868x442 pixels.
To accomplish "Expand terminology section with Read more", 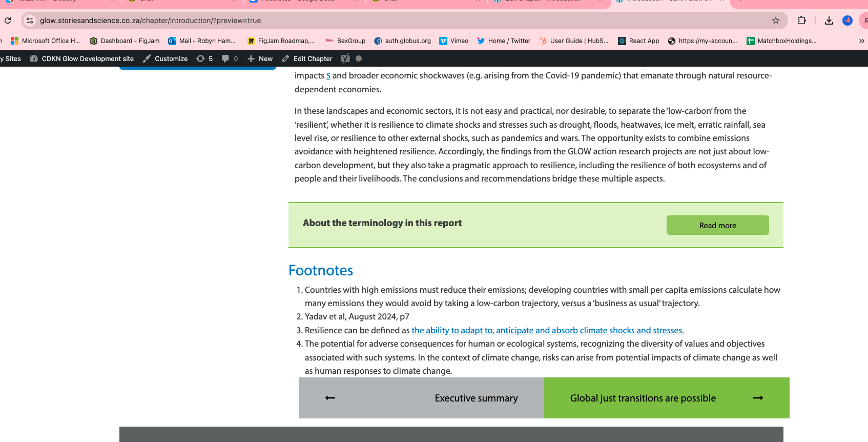I will click(x=717, y=225).
